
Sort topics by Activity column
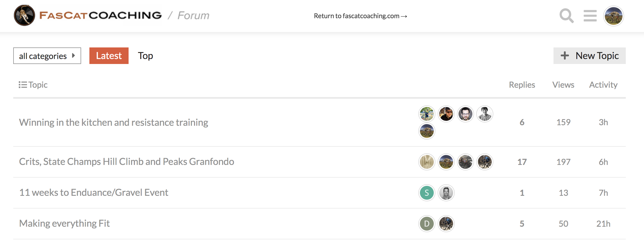pos(603,85)
